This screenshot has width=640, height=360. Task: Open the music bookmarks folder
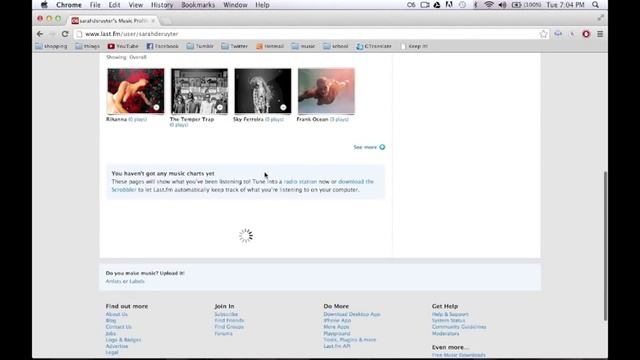(303, 46)
